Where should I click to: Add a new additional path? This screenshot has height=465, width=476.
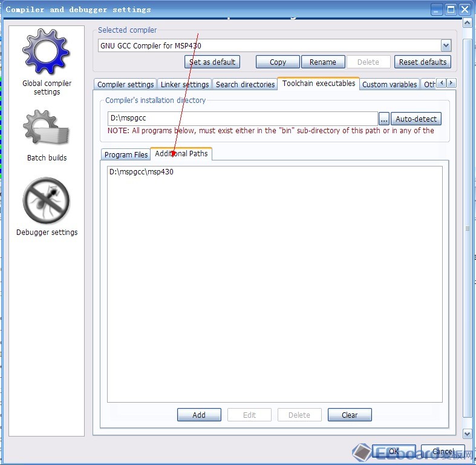tap(199, 415)
